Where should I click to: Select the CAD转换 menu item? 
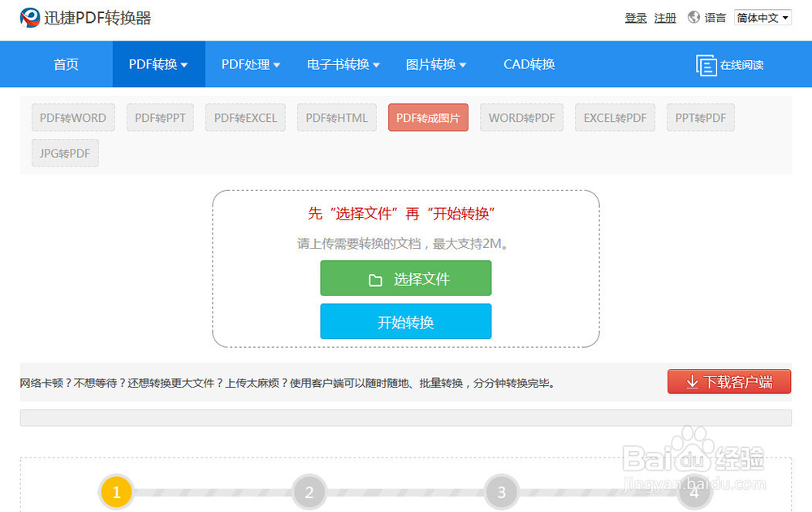529,64
